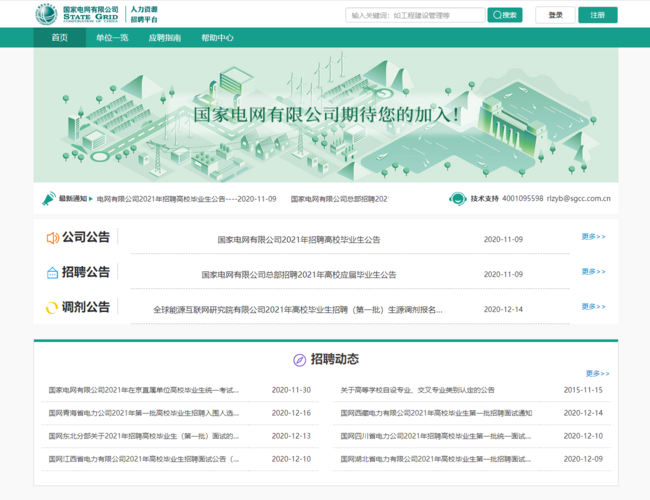650x500 pixels.
Task: Click support phone number 4001095598
Action: 523,199
